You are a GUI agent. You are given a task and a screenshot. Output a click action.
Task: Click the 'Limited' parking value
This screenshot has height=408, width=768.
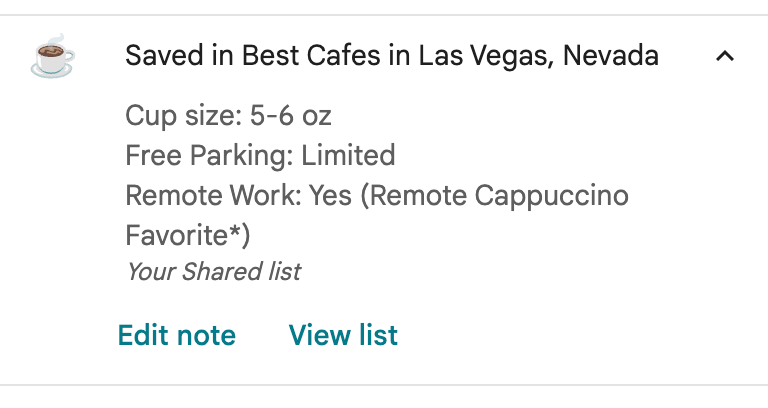tap(348, 155)
